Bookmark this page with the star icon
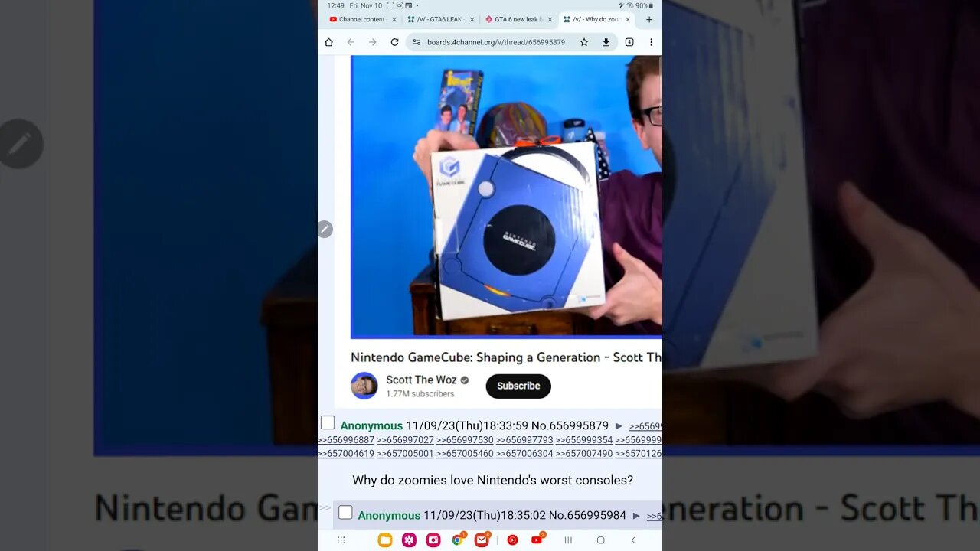The height and width of the screenshot is (551, 980). 584,42
